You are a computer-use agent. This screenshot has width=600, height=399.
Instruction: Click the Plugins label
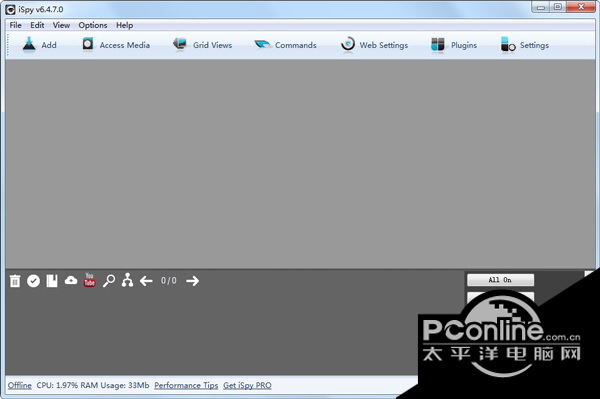[464, 45]
